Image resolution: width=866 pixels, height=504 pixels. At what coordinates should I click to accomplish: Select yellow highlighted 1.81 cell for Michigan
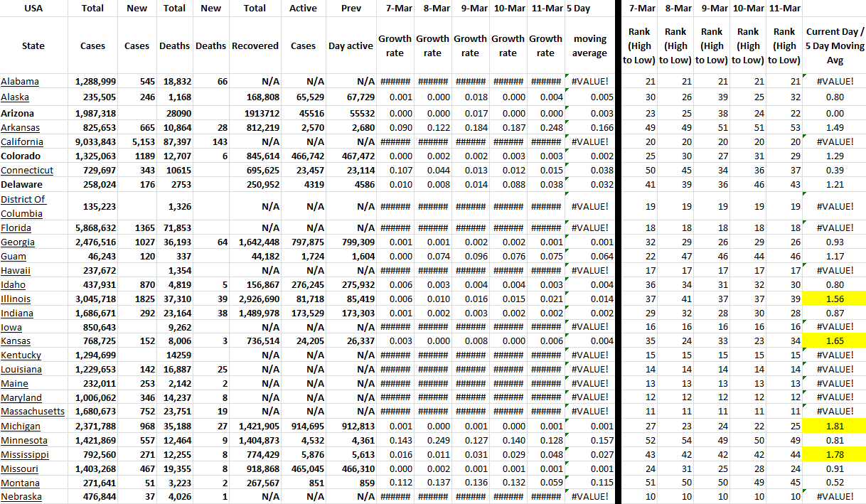[835, 426]
